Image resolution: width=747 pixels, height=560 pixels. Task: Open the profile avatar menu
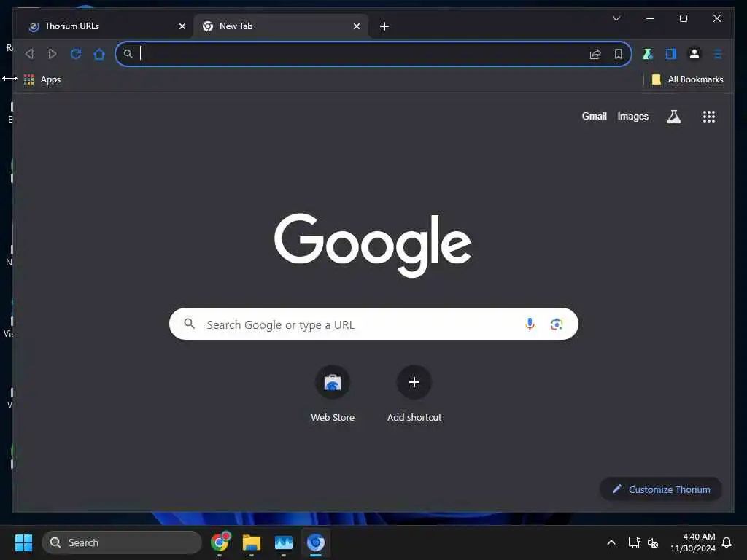tap(694, 54)
